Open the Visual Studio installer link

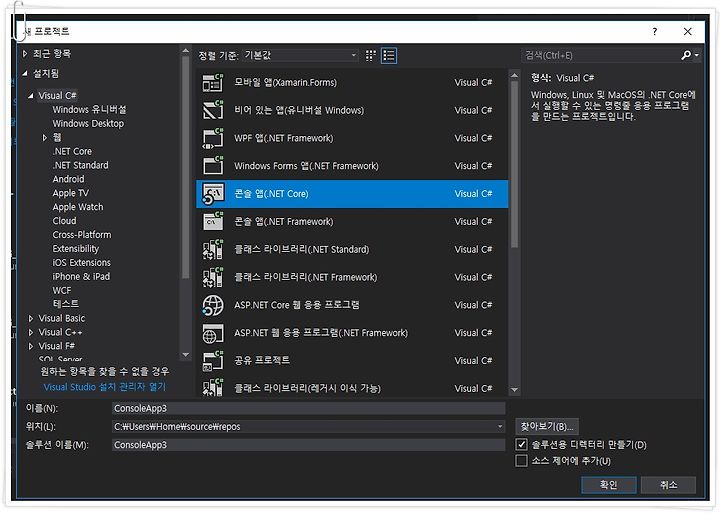[105, 387]
